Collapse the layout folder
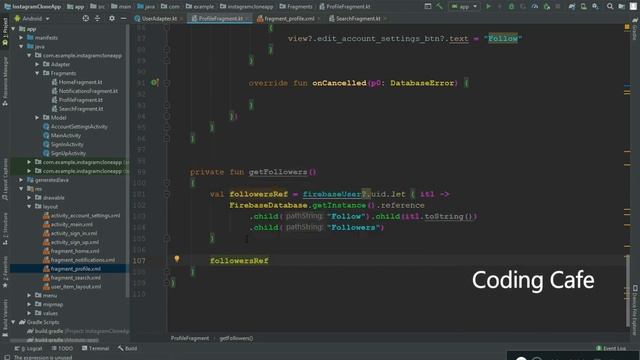The height and width of the screenshot is (360, 640). pos(29,207)
